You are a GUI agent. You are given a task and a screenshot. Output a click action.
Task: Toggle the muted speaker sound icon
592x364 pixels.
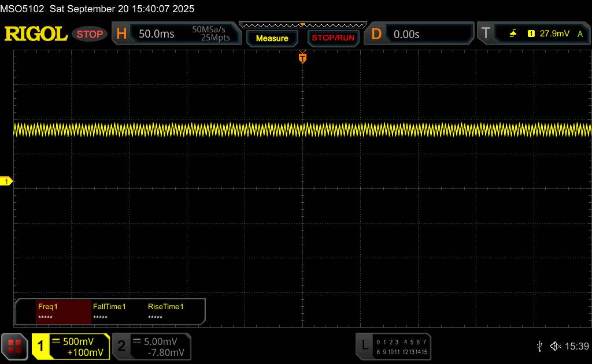555,346
